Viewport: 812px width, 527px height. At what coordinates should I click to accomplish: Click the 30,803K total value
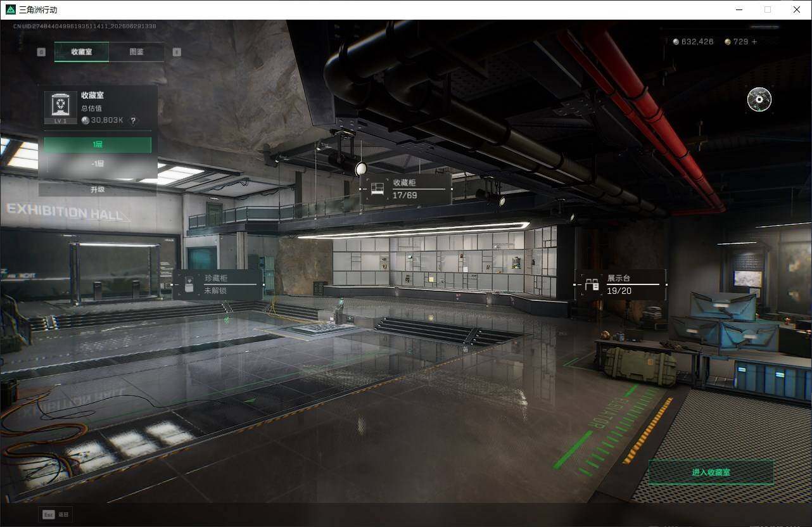[107, 120]
